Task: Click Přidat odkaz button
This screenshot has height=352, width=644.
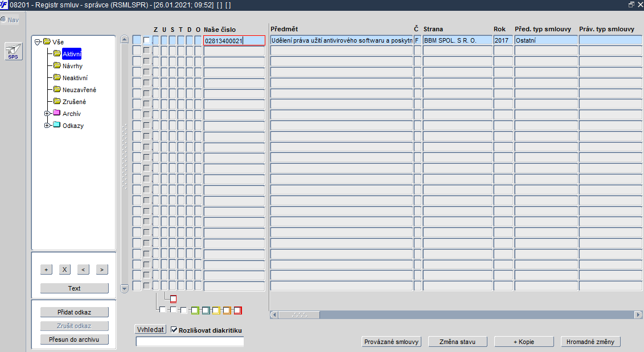Action: (x=75, y=312)
